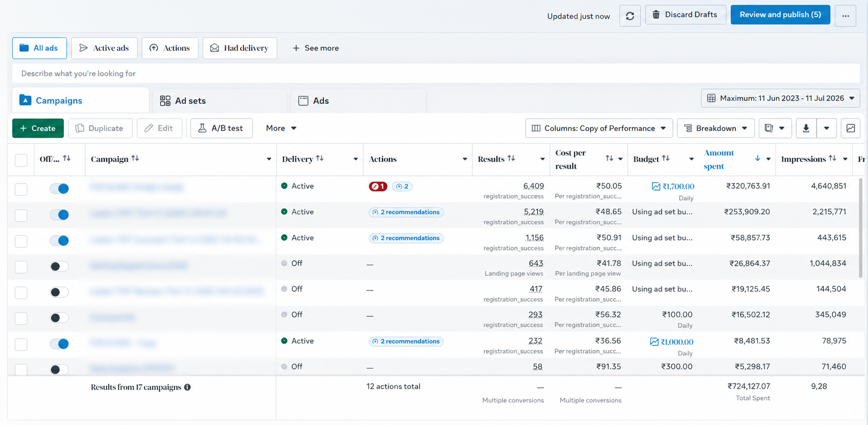868x425 pixels.
Task: Tick the checkbox for the 6,409 results row
Action: [x=21, y=189]
